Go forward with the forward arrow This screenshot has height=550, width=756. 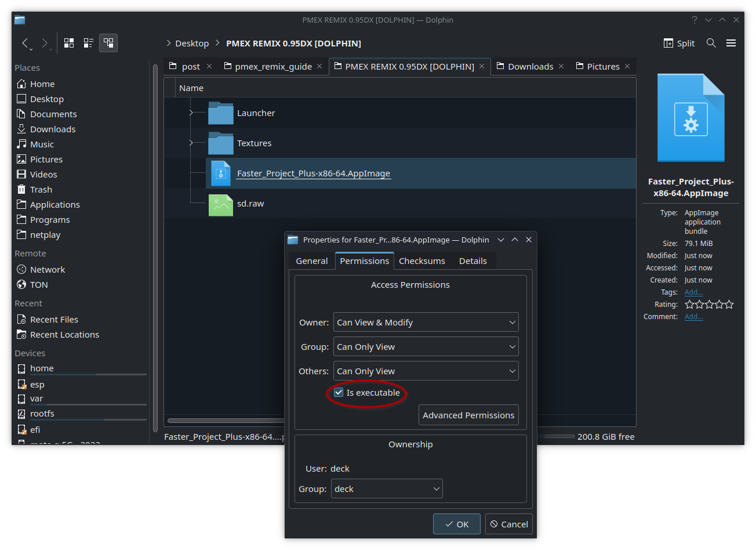point(45,43)
